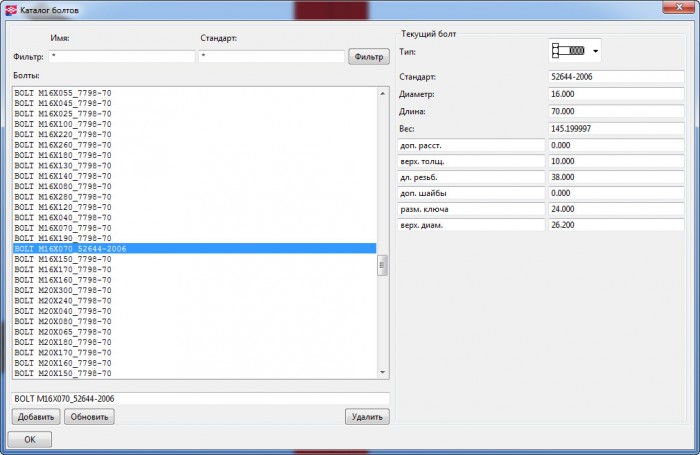Select BOLT M20X160_7798-70 in list
Image resolution: width=700 pixels, height=455 pixels.
coord(195,363)
